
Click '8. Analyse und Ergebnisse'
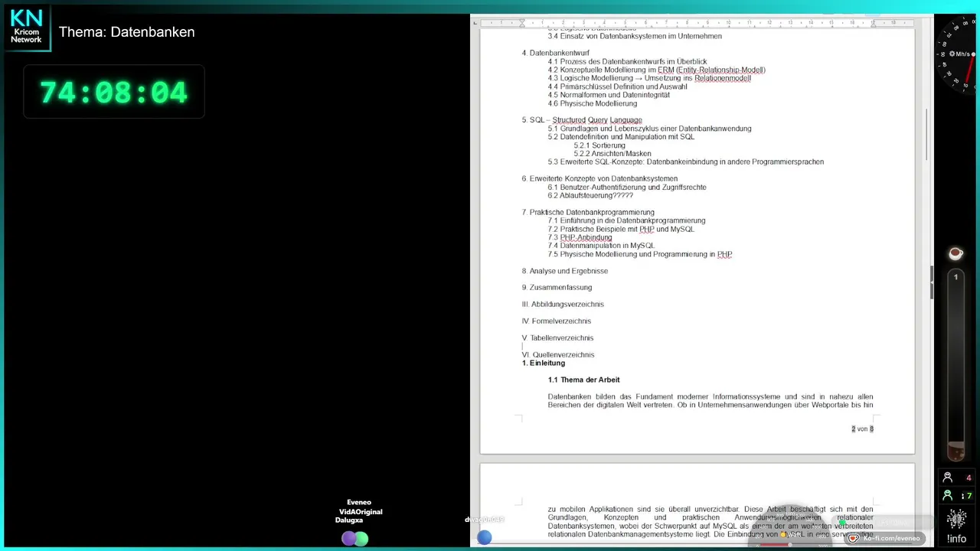tap(565, 271)
